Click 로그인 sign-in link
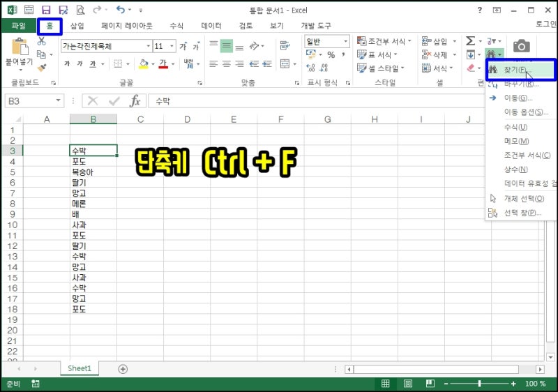 546,24
